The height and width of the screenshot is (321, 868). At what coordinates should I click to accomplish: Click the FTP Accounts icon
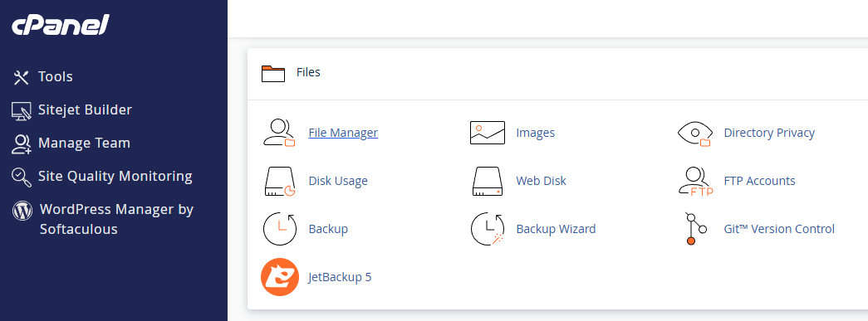pyautogui.click(x=696, y=182)
